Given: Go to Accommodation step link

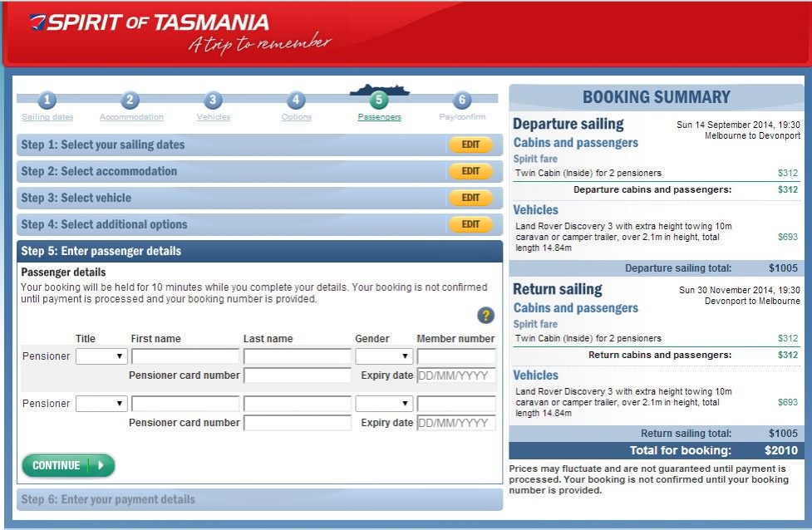Looking at the screenshot, I should coord(131,117).
